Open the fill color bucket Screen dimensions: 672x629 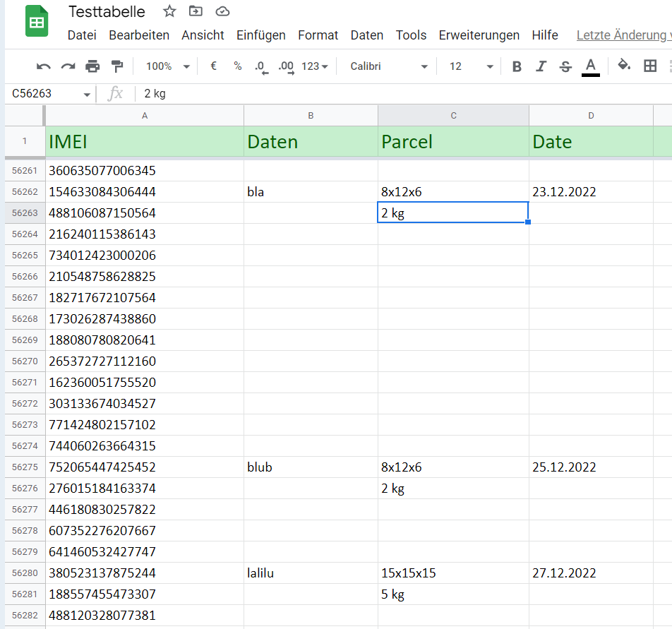624,66
